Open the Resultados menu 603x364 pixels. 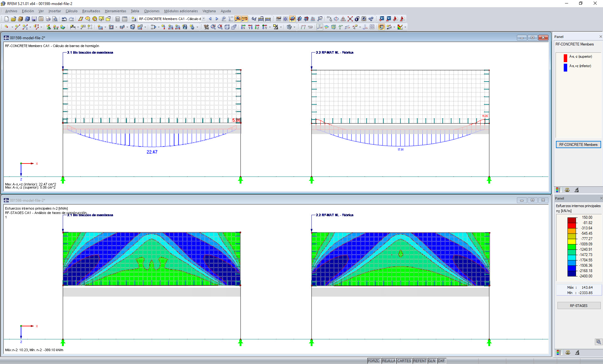(x=91, y=11)
